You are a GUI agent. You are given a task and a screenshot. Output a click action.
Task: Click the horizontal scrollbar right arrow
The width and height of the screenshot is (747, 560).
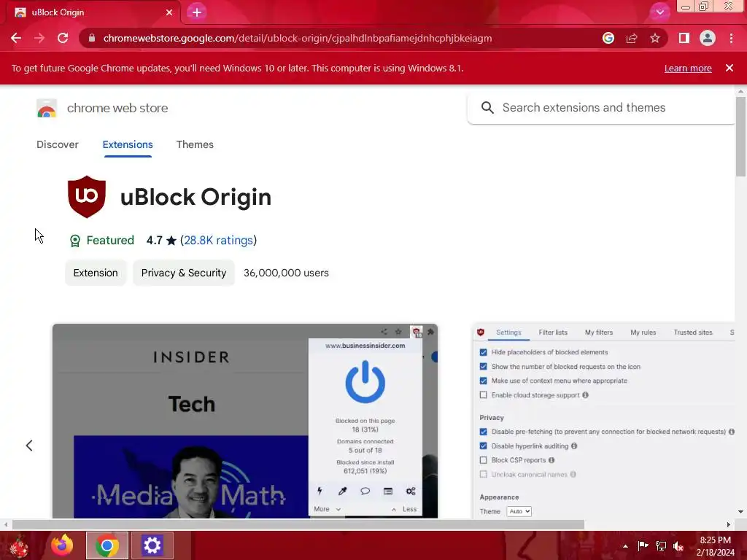(x=728, y=524)
